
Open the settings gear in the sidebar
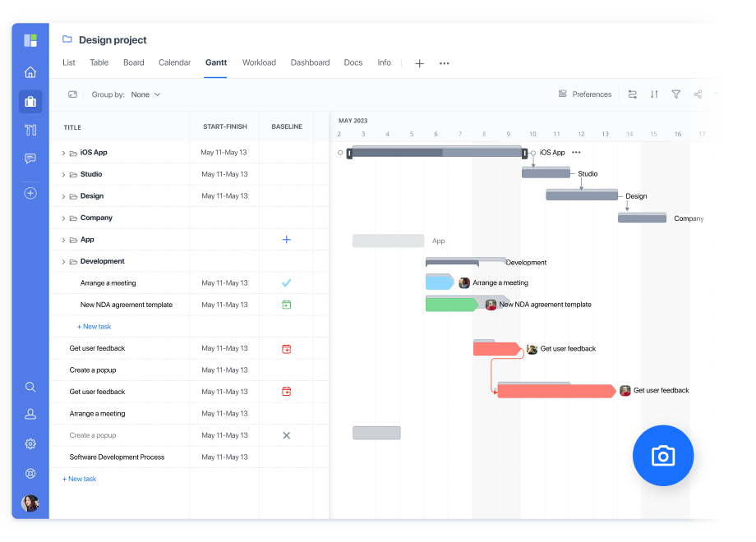pos(30,443)
